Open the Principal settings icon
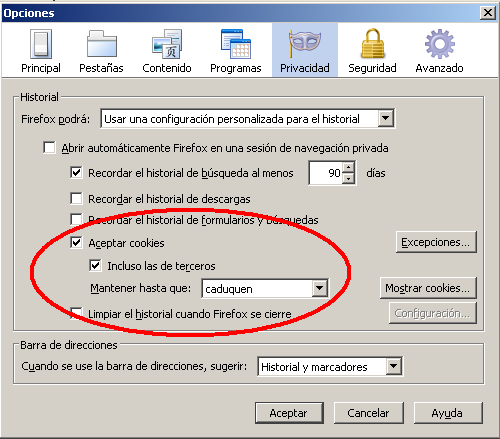 [41, 44]
